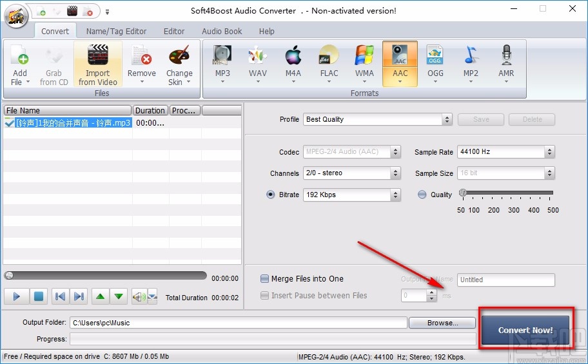Select the AMR output format

coord(506,64)
